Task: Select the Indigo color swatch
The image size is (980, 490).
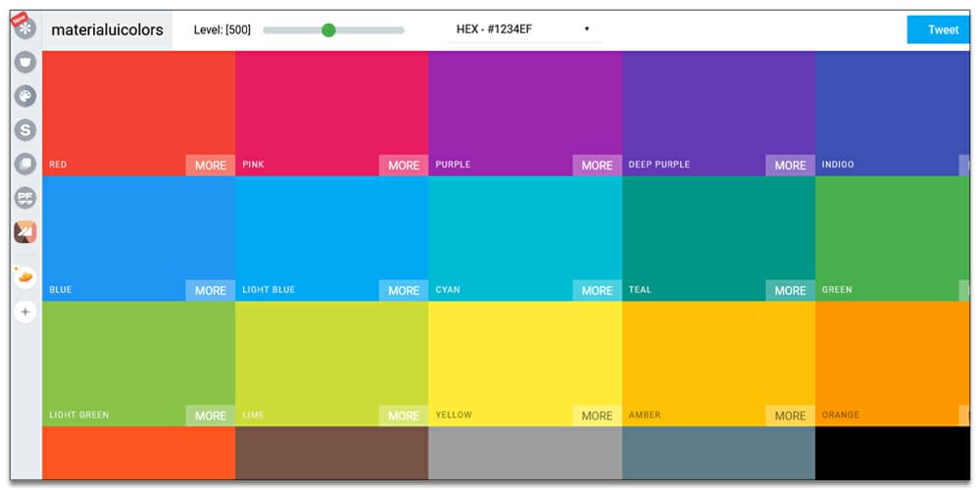Action: (893, 113)
